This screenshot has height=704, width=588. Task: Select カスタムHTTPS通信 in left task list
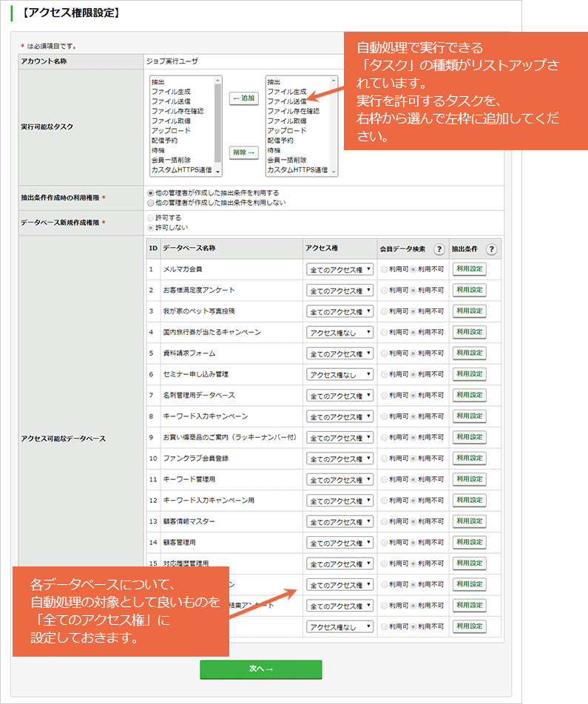pyautogui.click(x=181, y=170)
